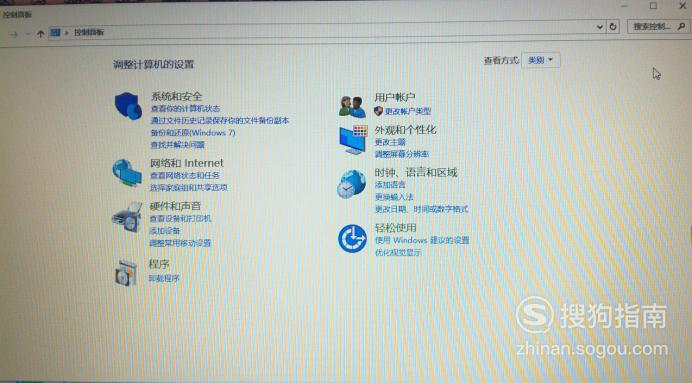The height and width of the screenshot is (383, 692).
Task: Click 更换输入法 link
Action: click(x=394, y=197)
